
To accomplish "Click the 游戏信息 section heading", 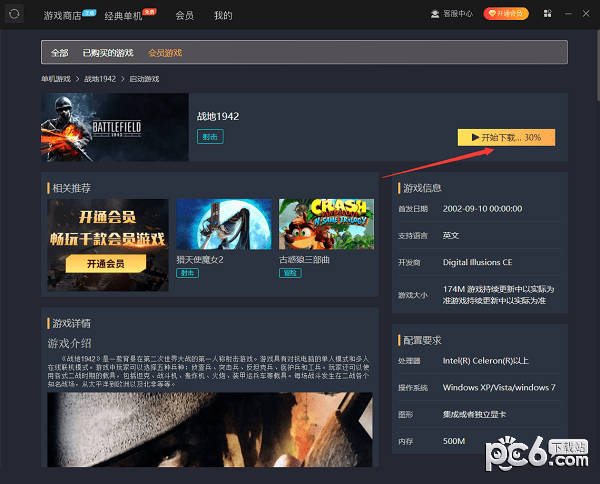I will [x=422, y=188].
